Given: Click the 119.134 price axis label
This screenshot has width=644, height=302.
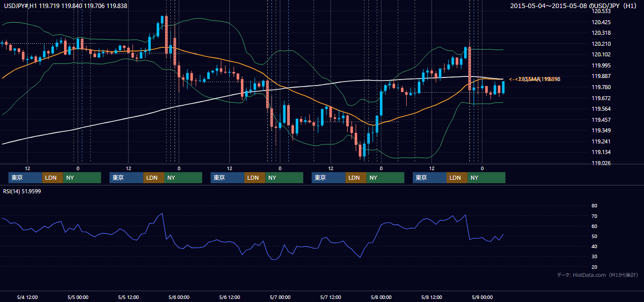Looking at the screenshot, I should tap(601, 152).
